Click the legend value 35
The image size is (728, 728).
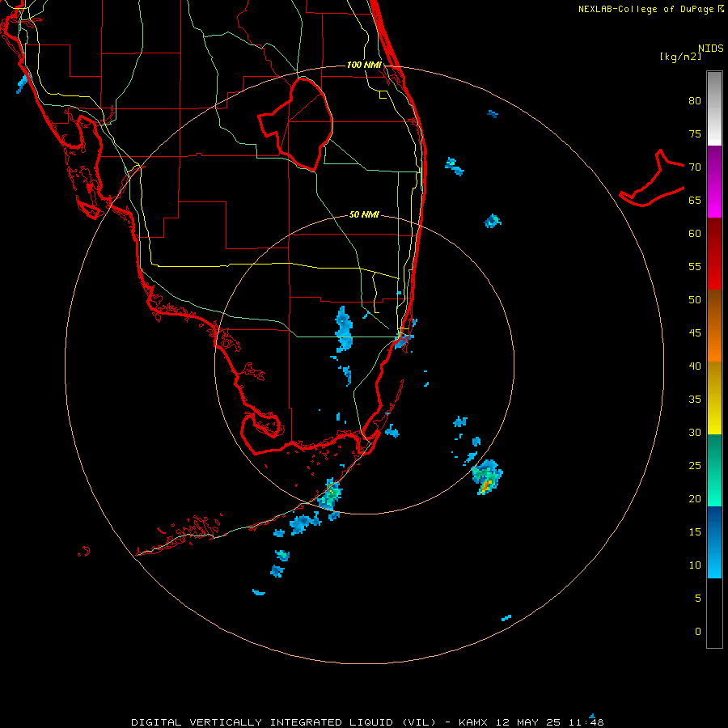pyautogui.click(x=695, y=400)
